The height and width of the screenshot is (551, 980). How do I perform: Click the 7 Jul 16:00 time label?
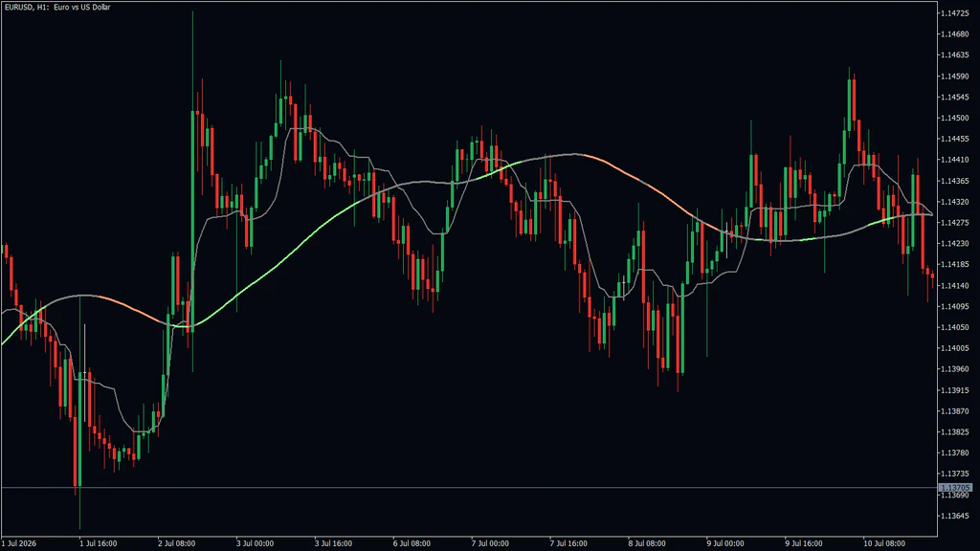(x=568, y=543)
